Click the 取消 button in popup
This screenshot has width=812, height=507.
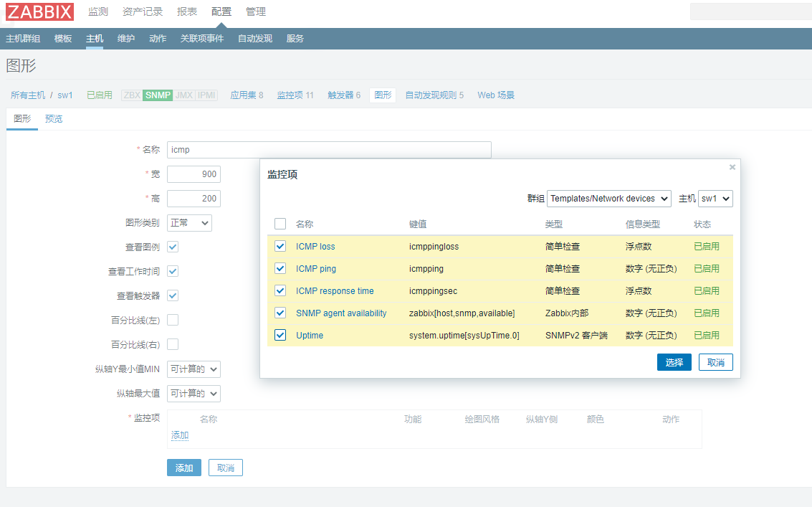pos(716,362)
